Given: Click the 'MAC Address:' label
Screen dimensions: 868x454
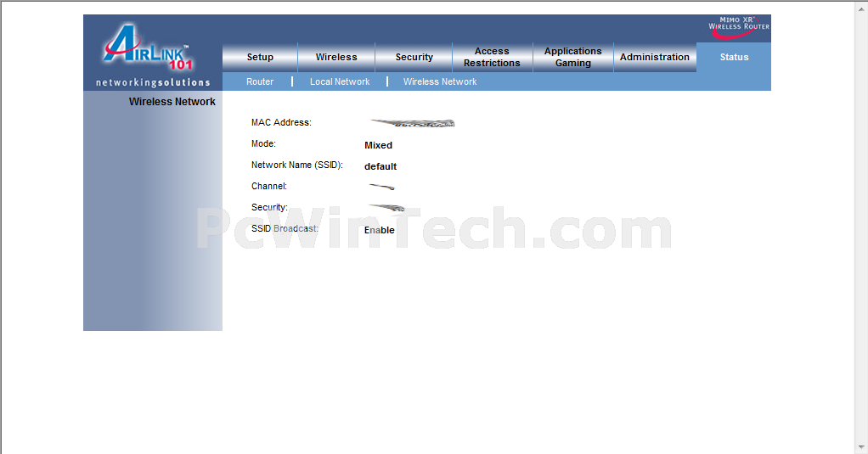Looking at the screenshot, I should click(x=281, y=123).
